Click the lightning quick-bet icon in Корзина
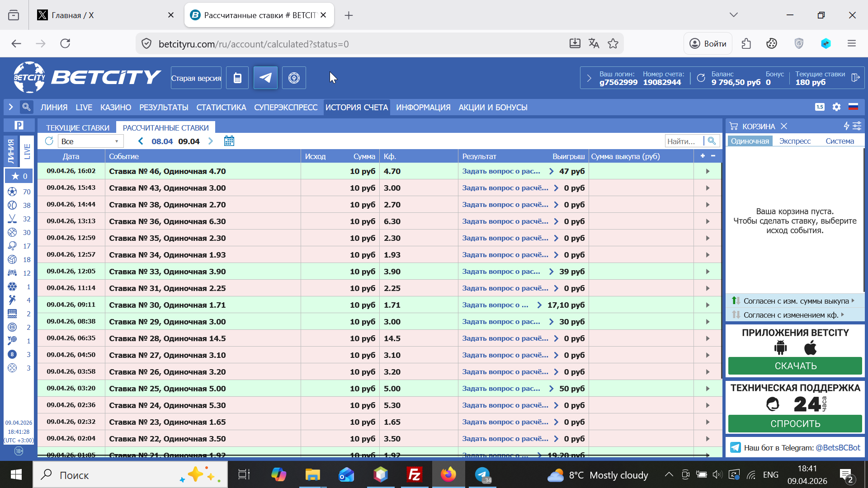Image resolution: width=868 pixels, height=488 pixels. click(x=846, y=126)
